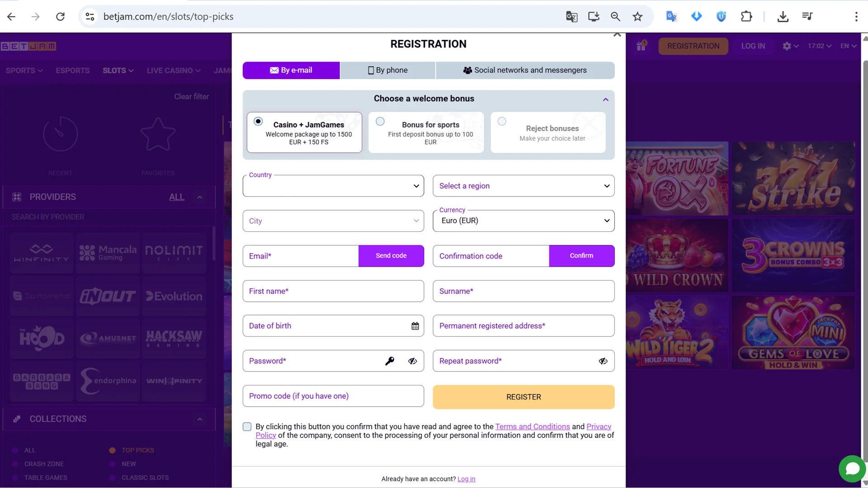
Task: Expand the Select a region dropdown
Action: click(524, 186)
